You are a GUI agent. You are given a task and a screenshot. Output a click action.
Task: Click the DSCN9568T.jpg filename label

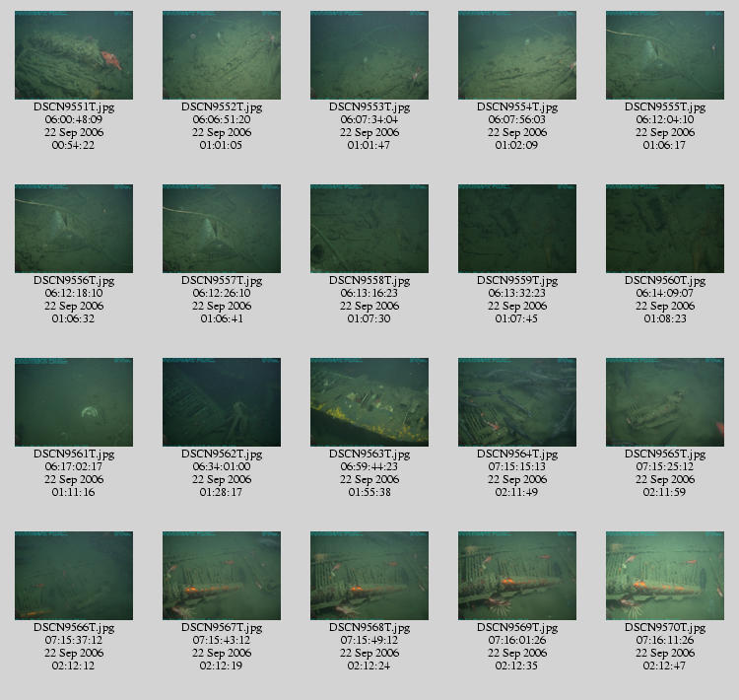point(369,628)
